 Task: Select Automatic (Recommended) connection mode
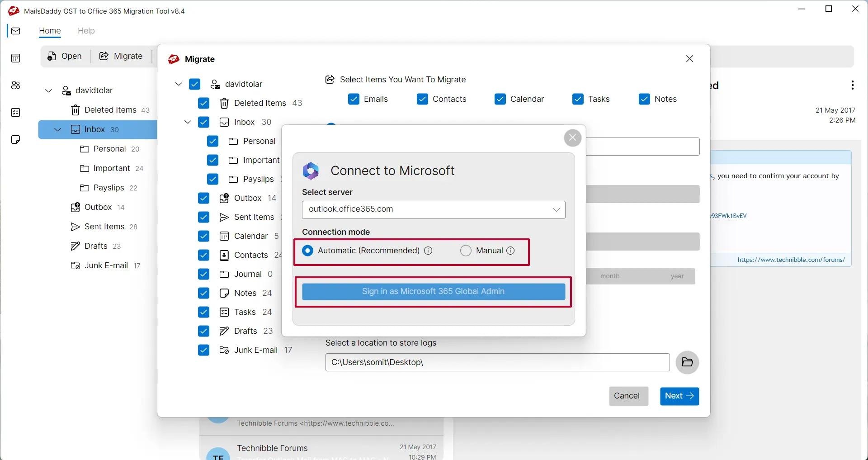click(x=307, y=251)
